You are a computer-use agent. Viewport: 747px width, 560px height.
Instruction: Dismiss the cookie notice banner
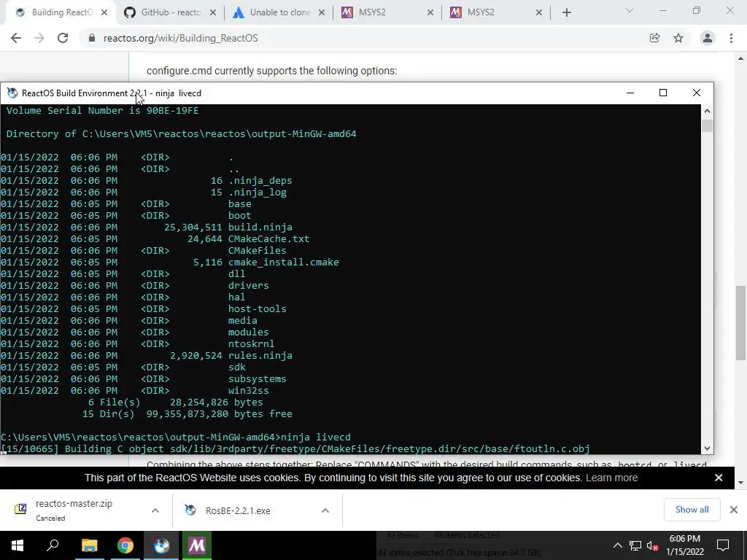[719, 478]
